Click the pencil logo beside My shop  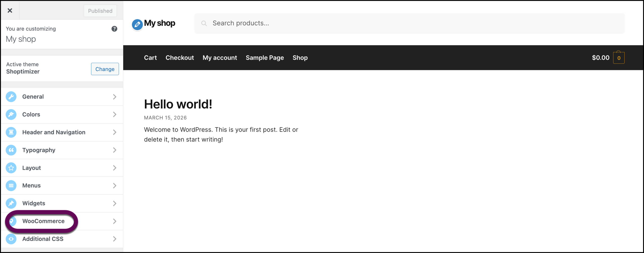[x=137, y=24]
